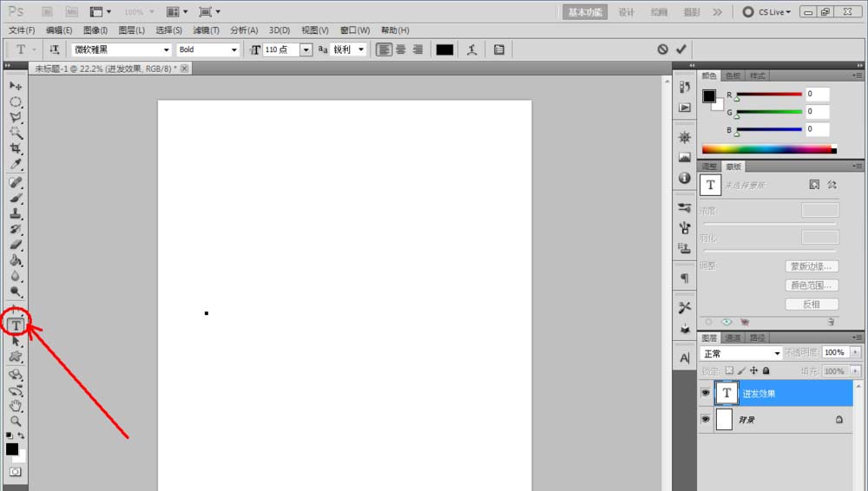Open the 窗口(W) menu
This screenshot has width=868, height=491.
[x=355, y=29]
